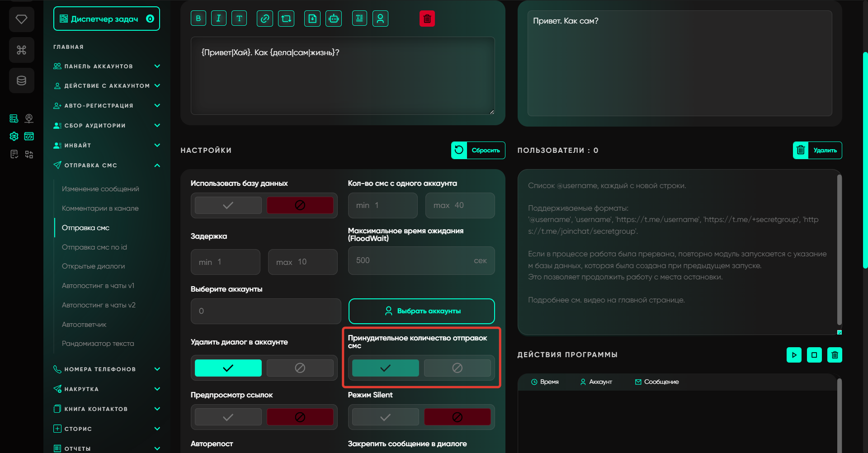Disable 'Удалить диалог в аккаунте' option
This screenshot has height=453, width=868.
tap(300, 368)
